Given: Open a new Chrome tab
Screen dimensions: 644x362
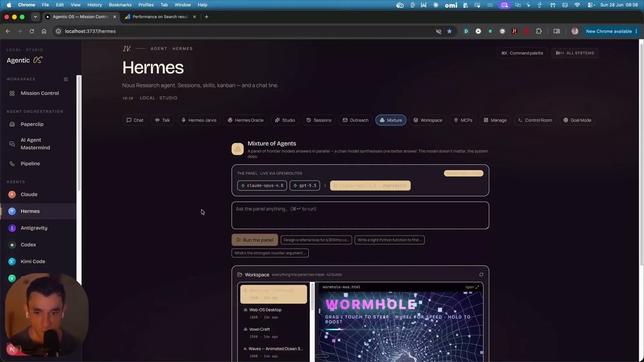Looking at the screenshot, I should click(x=206, y=17).
